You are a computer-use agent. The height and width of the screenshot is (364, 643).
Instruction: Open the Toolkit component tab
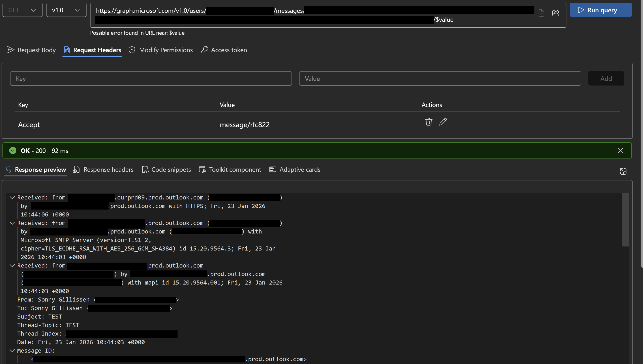coord(230,169)
